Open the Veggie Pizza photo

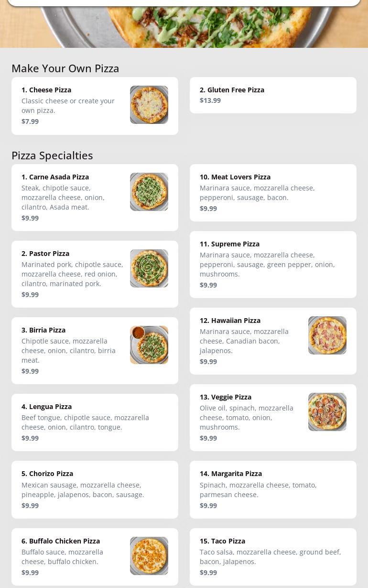327,412
